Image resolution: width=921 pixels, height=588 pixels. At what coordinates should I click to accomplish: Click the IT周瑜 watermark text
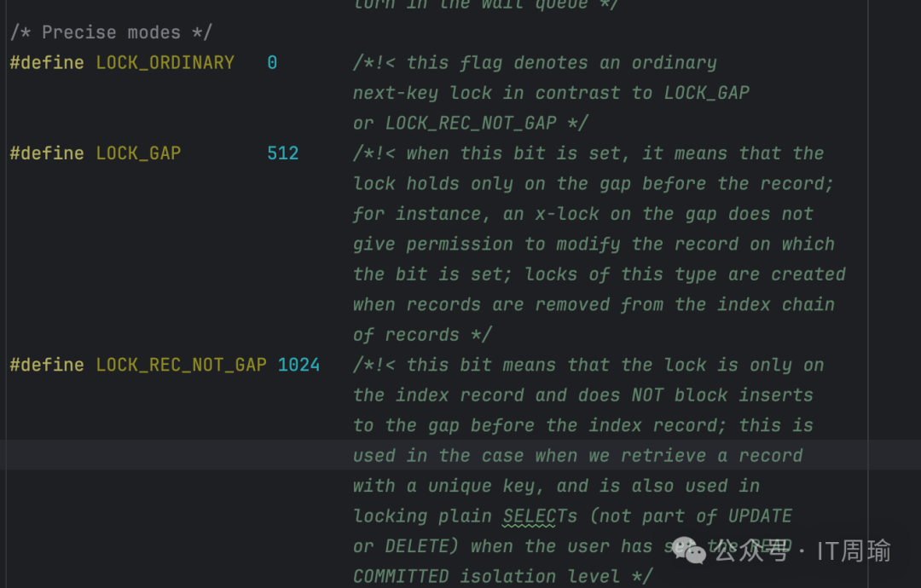tap(854, 551)
